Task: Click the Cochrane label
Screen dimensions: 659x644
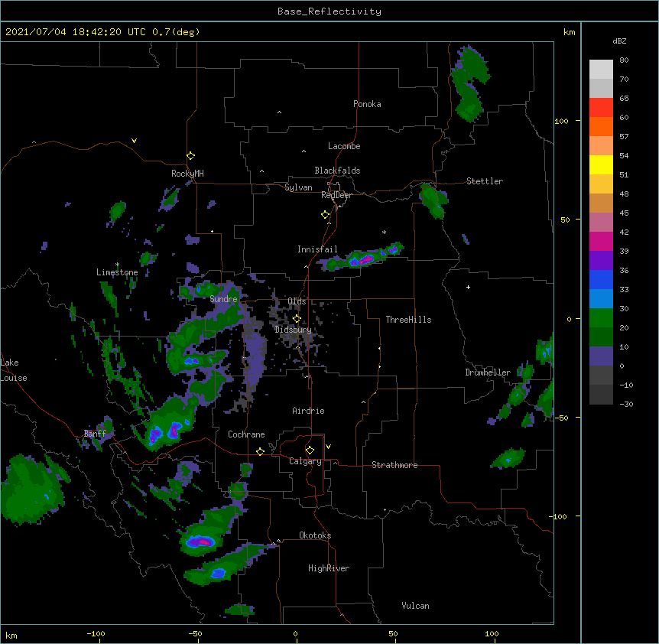Action: pyautogui.click(x=246, y=434)
